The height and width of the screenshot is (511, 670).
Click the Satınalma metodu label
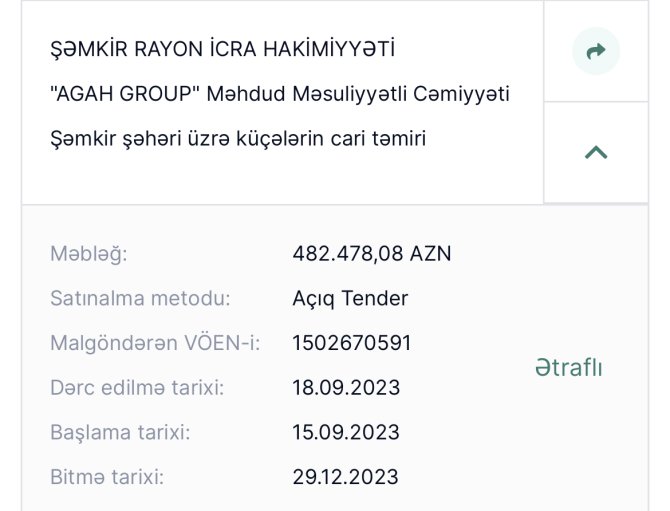pos(140,298)
